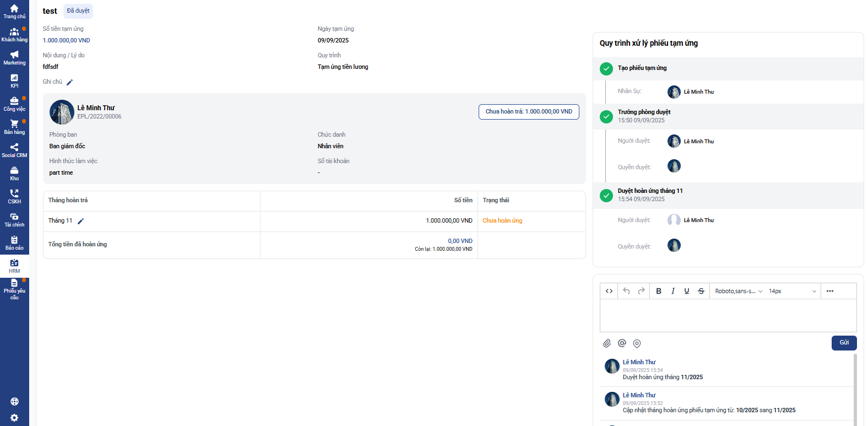Expand more editor options (three dots)

(x=830, y=291)
